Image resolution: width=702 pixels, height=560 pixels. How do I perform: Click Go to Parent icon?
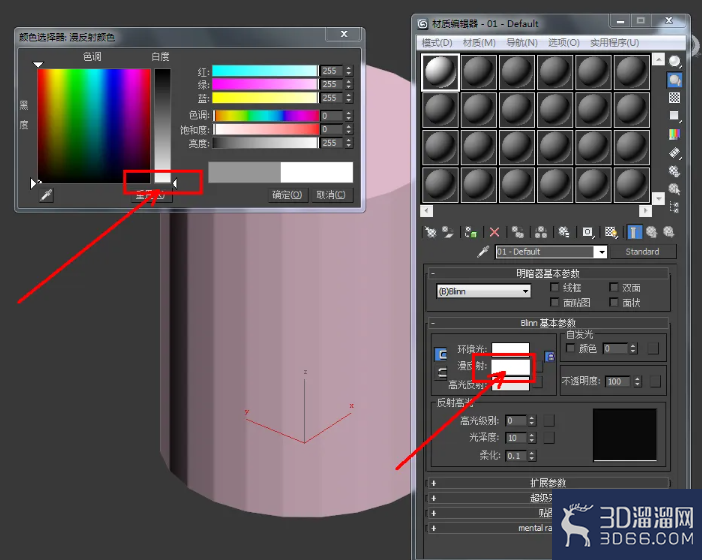[651, 232]
